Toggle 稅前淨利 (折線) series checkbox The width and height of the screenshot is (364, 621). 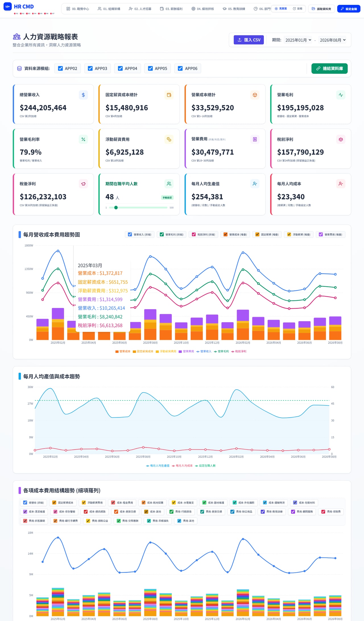point(194,235)
